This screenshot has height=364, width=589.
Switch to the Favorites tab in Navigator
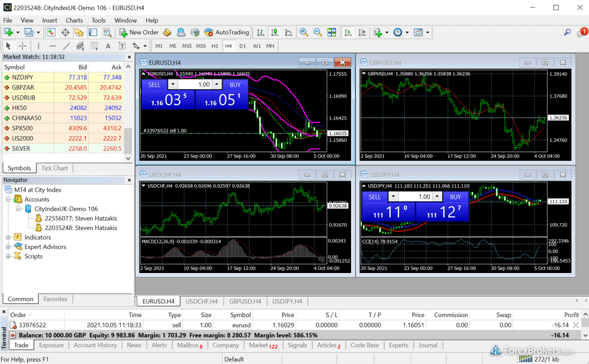pyautogui.click(x=55, y=299)
